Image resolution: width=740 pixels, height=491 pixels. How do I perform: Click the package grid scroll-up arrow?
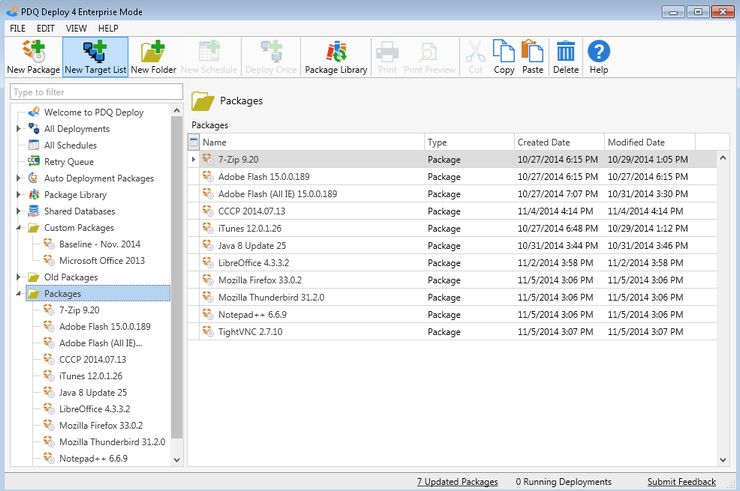tap(723, 158)
